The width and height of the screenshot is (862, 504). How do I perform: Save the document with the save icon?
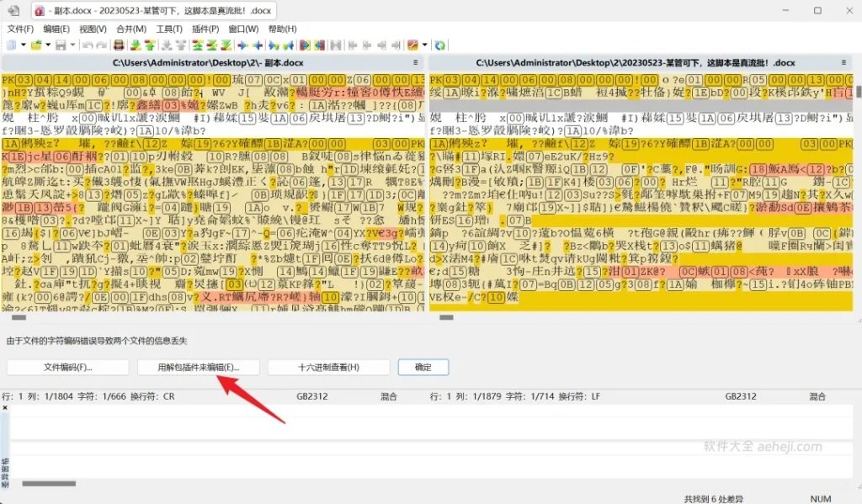[x=59, y=43]
